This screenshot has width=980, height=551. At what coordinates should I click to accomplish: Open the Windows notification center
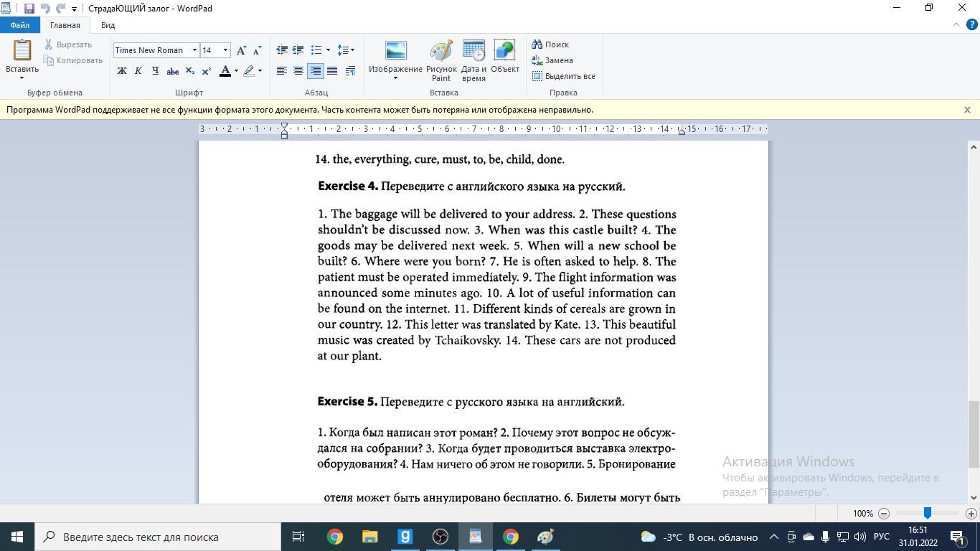957,537
